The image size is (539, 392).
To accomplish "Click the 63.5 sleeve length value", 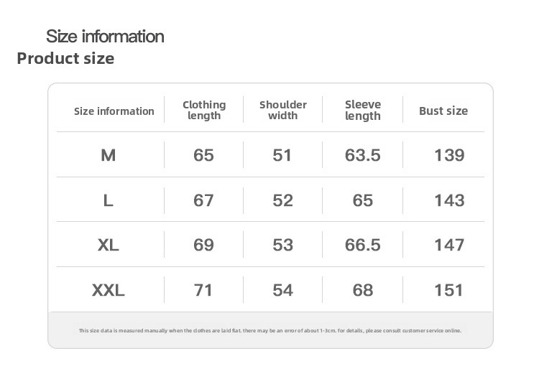I will (363, 155).
